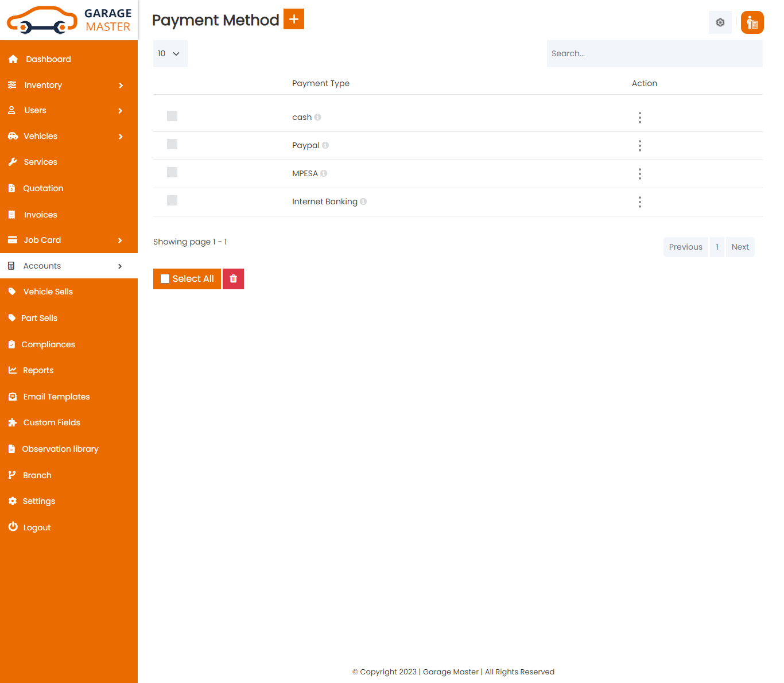The height and width of the screenshot is (683, 784).
Task: Open the page size dropdown showing 10
Action: pos(170,53)
